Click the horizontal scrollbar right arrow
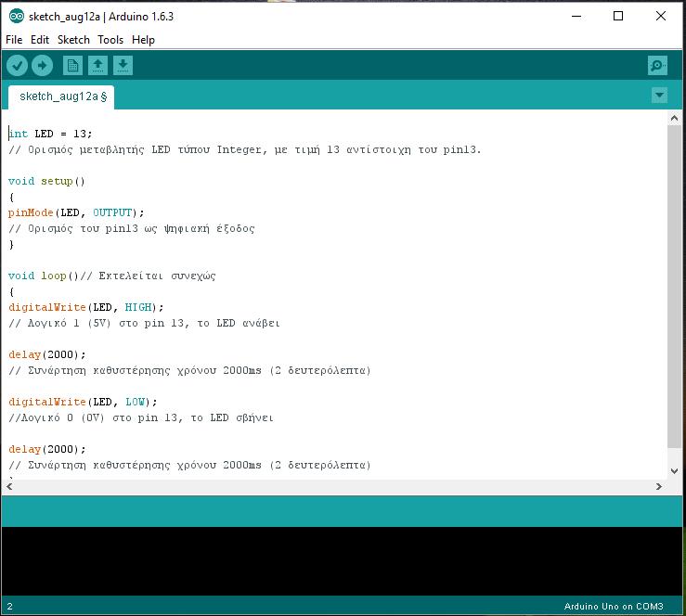This screenshot has height=616, width=686. click(659, 486)
